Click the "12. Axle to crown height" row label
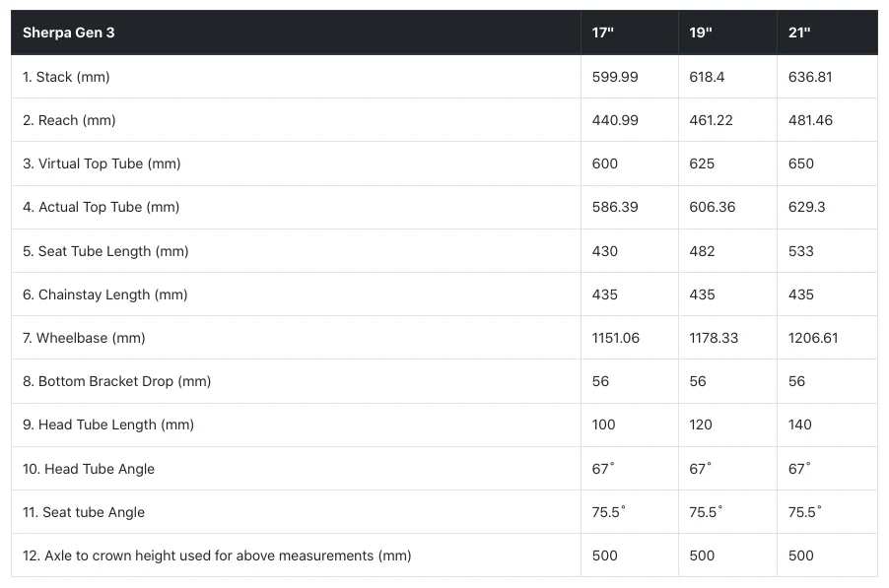889x588 pixels. (217, 555)
